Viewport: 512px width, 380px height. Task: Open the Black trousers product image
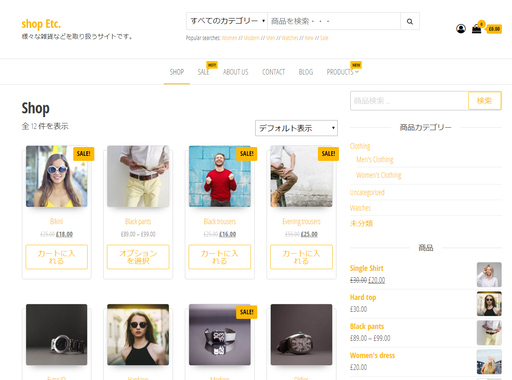coord(220,176)
